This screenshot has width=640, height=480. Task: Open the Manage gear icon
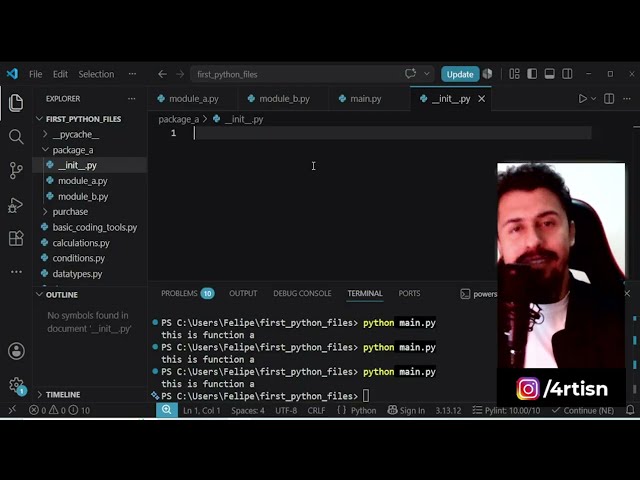click(x=16, y=385)
